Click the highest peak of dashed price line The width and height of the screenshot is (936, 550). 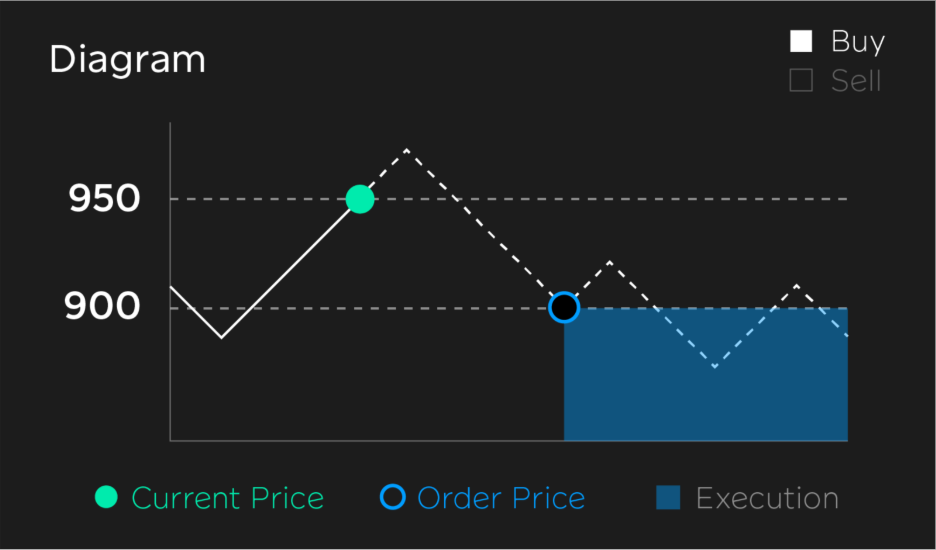click(406, 150)
